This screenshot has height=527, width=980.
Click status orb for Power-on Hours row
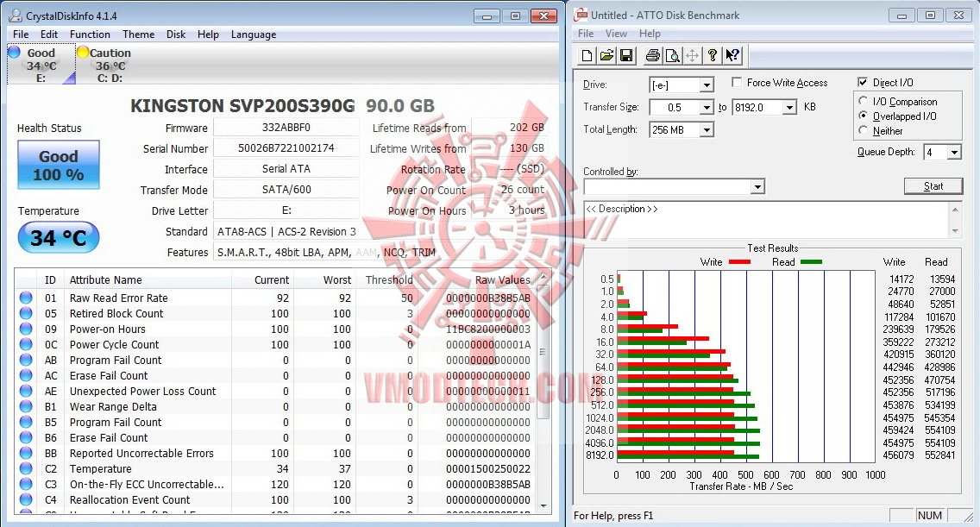pos(26,329)
